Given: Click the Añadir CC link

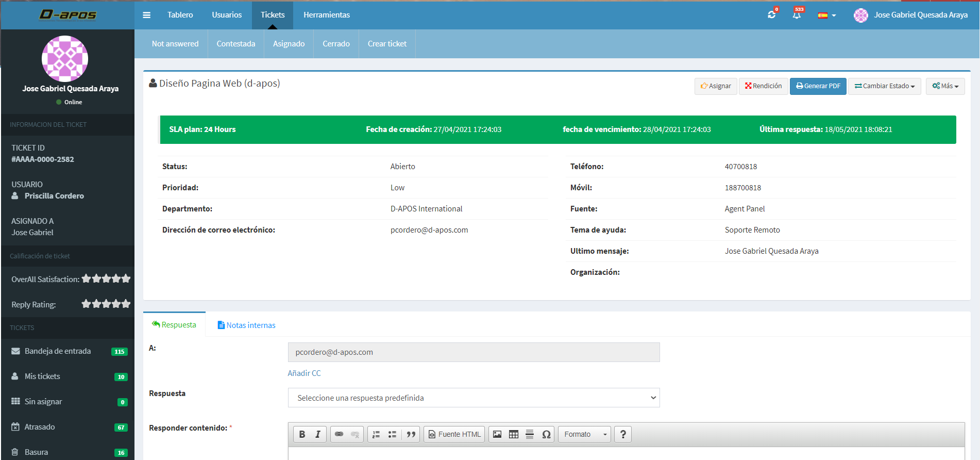Looking at the screenshot, I should tap(304, 373).
